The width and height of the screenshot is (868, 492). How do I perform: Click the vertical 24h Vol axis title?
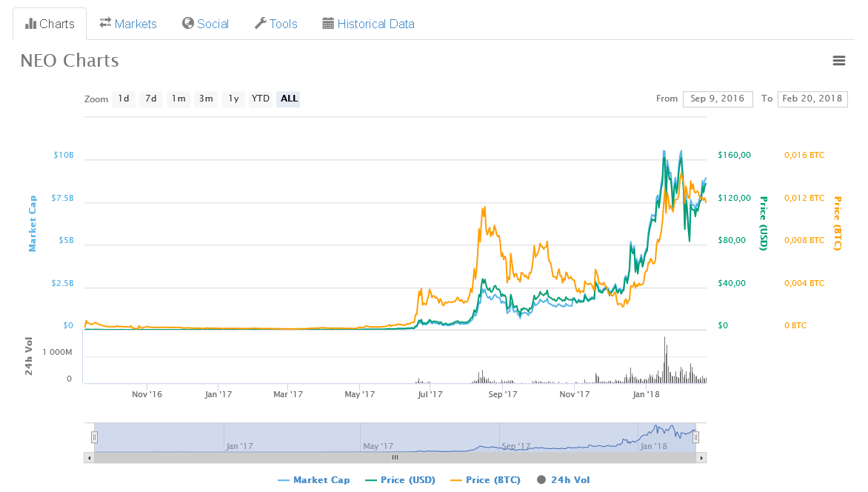click(x=29, y=356)
